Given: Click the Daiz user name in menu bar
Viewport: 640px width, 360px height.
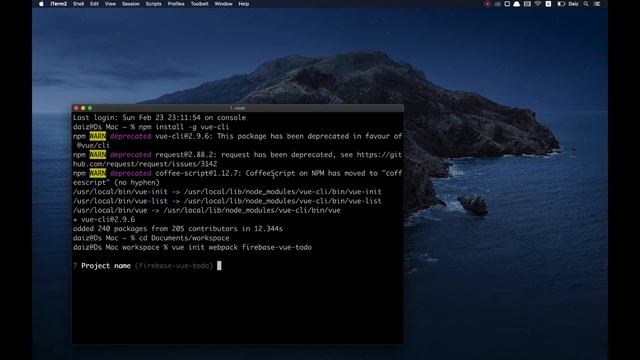Looking at the screenshot, I should point(573,4).
